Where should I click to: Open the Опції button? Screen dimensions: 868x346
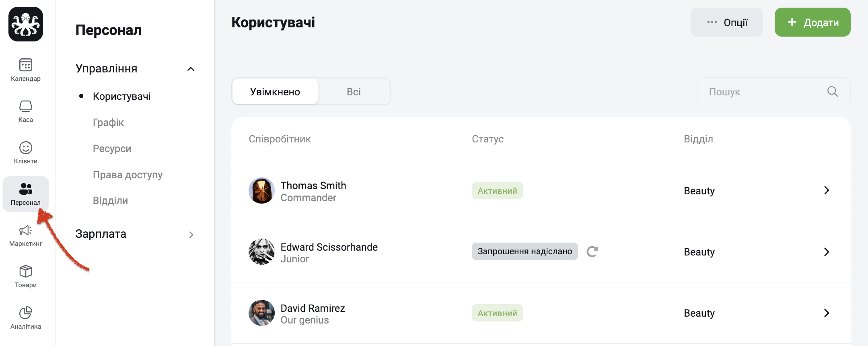click(727, 22)
